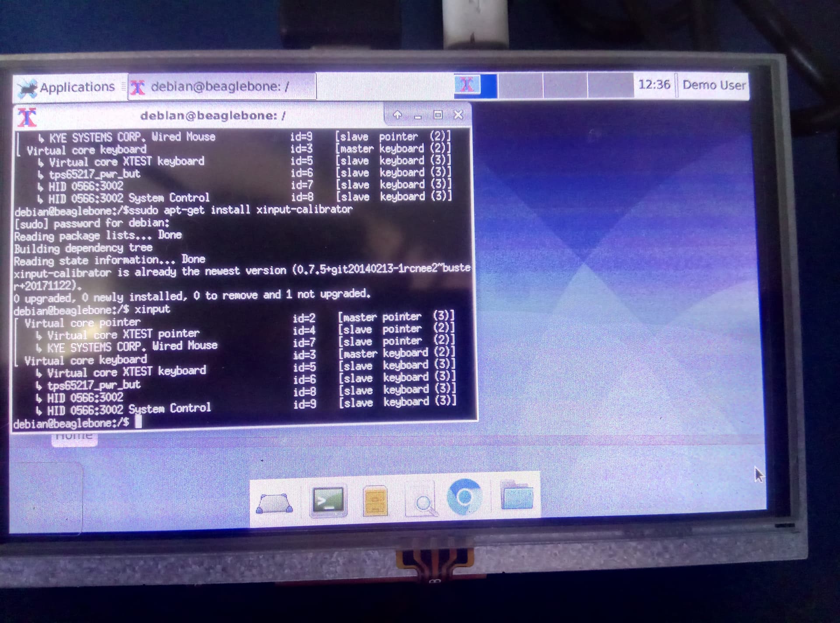
Task: Click 'r+20171122).' version line
Action: (47, 286)
